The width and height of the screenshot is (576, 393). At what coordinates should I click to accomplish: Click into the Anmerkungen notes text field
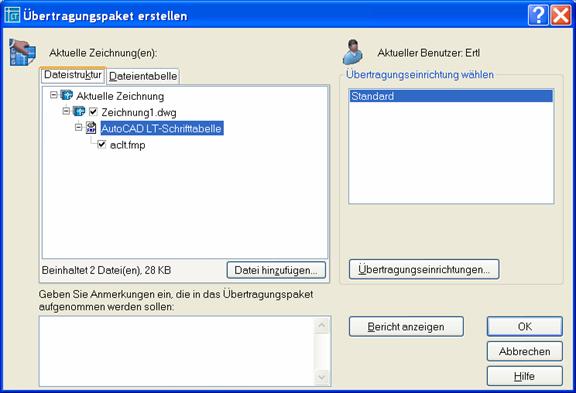coord(176,351)
